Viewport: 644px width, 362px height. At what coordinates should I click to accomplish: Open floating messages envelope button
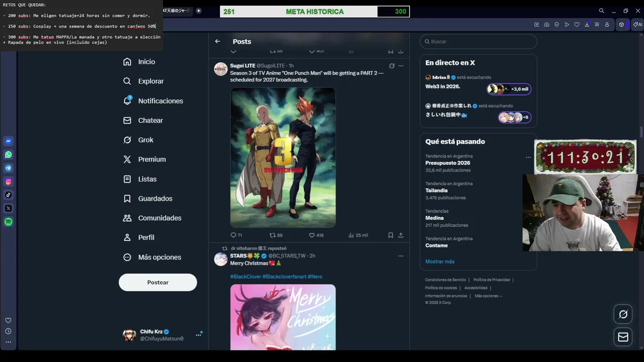pyautogui.click(x=623, y=337)
